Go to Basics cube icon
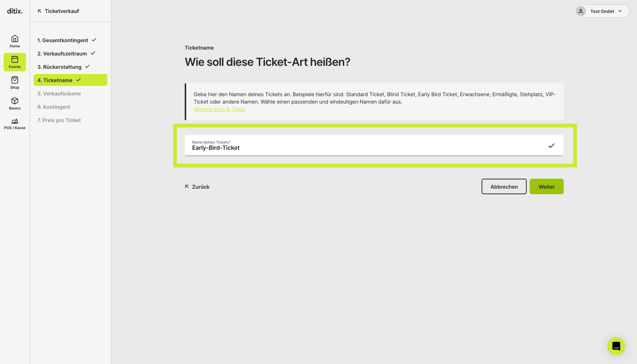The width and height of the screenshot is (637, 364). coord(15,101)
